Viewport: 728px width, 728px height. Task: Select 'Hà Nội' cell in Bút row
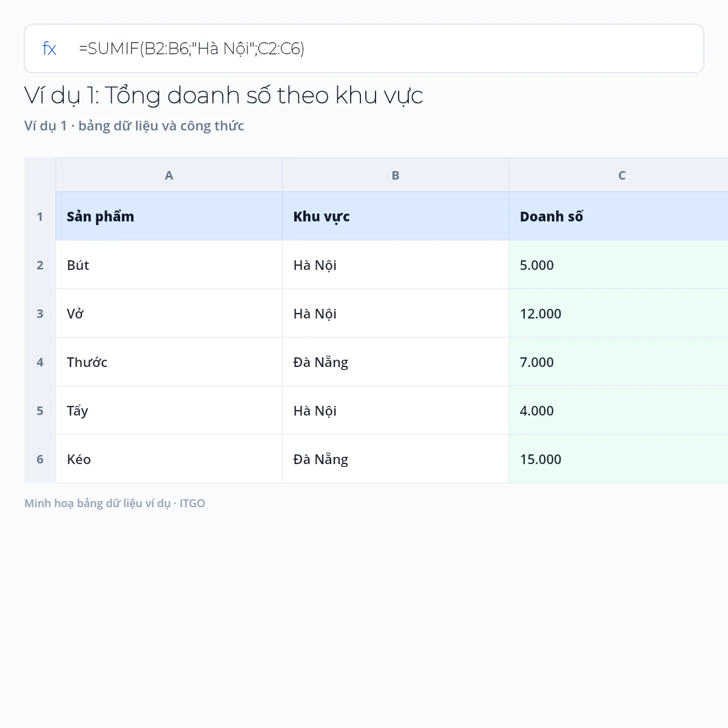(396, 265)
